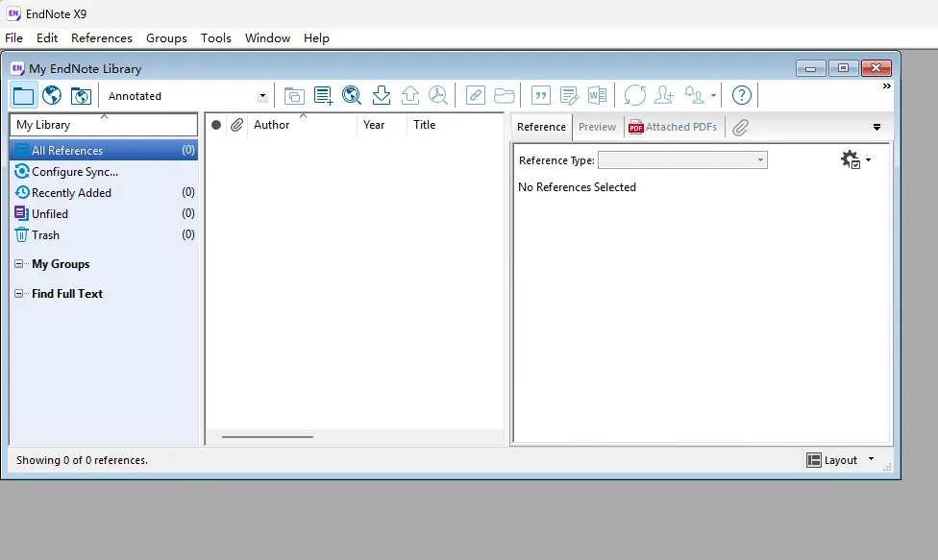The width and height of the screenshot is (938, 560).
Task: Switch to the Attached PDFs tab
Action: [673, 128]
